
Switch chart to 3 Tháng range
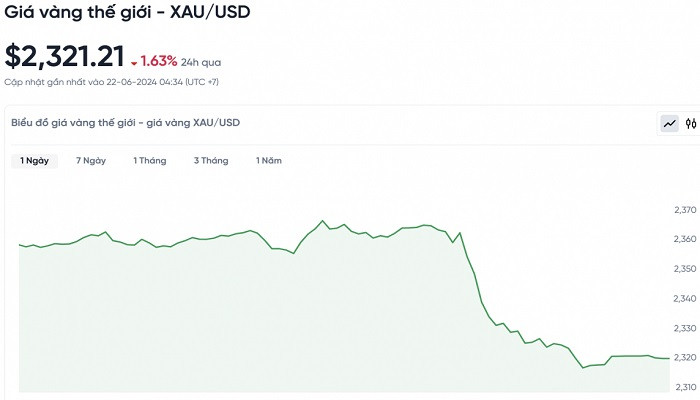(211, 160)
